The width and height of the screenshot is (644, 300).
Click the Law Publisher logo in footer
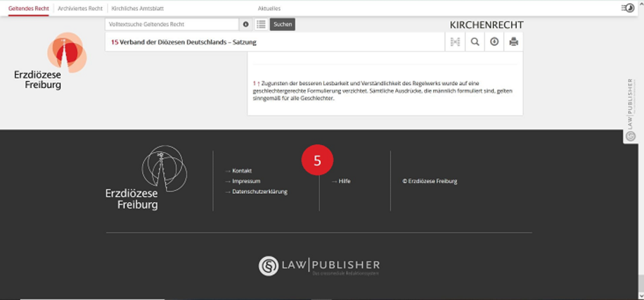point(319,266)
